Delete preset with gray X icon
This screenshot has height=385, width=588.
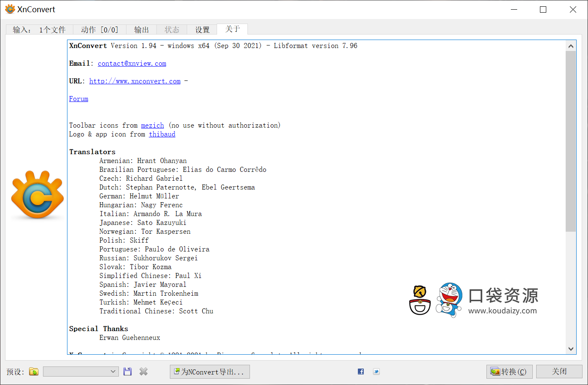[x=143, y=372]
